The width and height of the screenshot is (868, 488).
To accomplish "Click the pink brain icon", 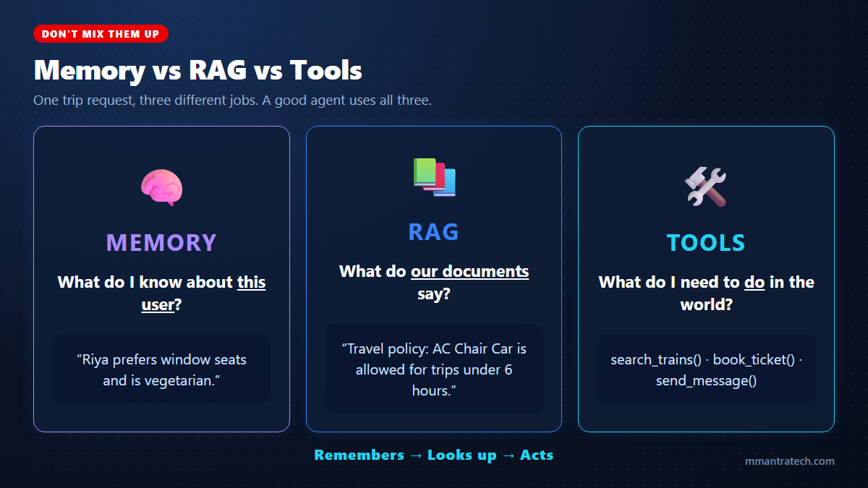I will 161,188.
